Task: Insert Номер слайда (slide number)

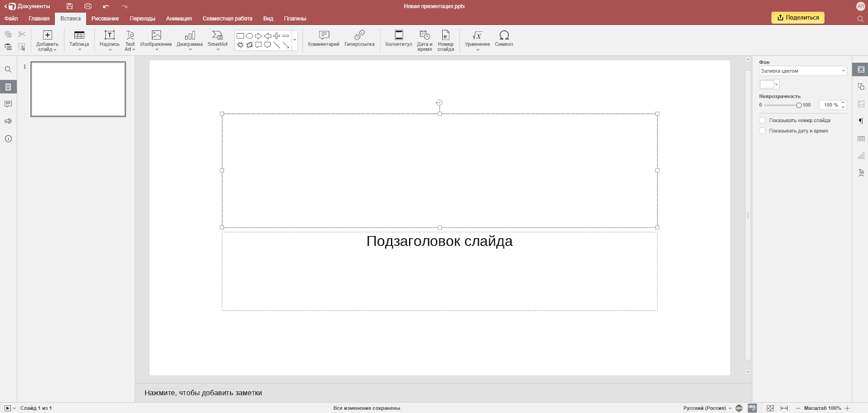Action: click(x=445, y=40)
